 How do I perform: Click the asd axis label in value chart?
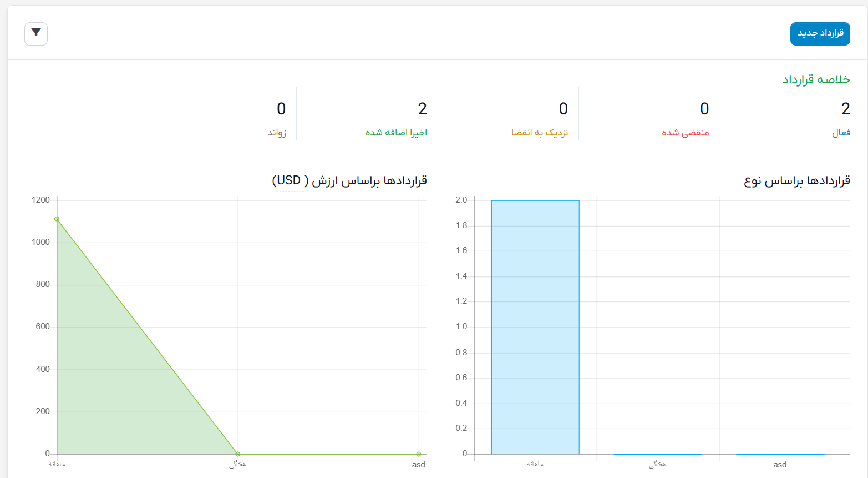419,465
